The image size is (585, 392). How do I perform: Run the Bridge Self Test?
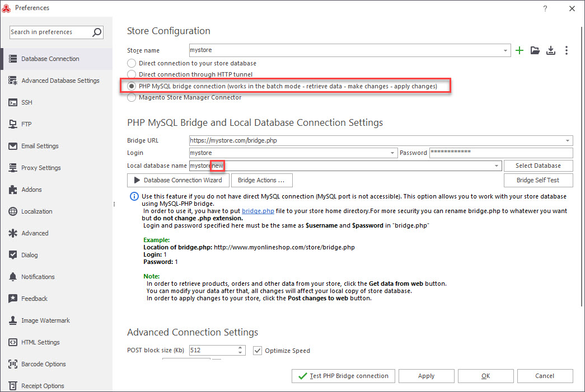pyautogui.click(x=538, y=181)
